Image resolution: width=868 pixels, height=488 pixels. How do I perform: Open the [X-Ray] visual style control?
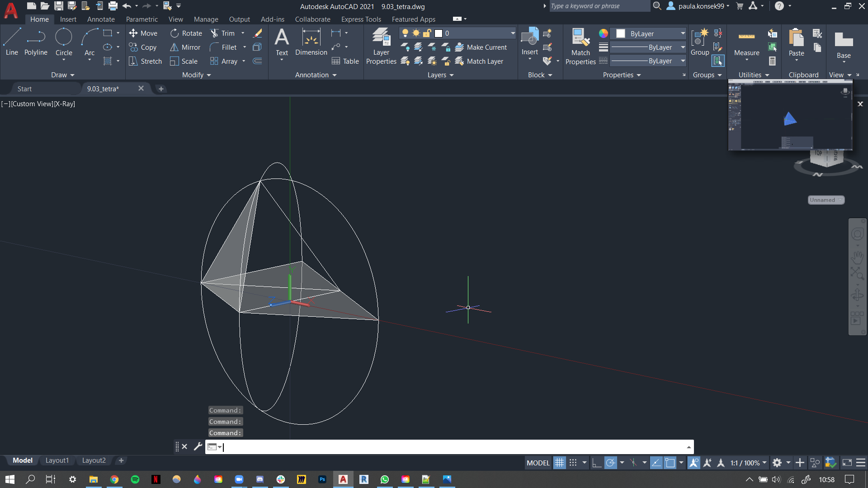(65, 104)
